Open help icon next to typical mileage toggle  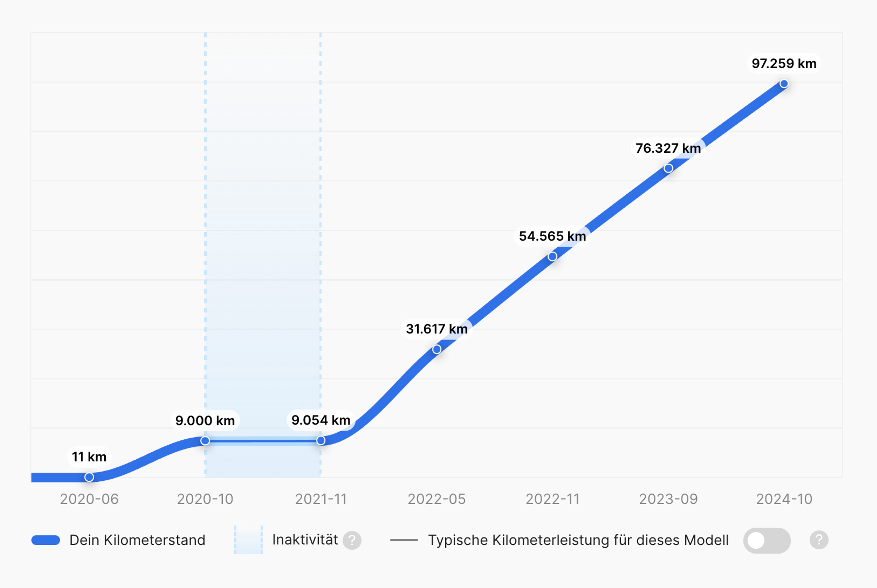819,540
